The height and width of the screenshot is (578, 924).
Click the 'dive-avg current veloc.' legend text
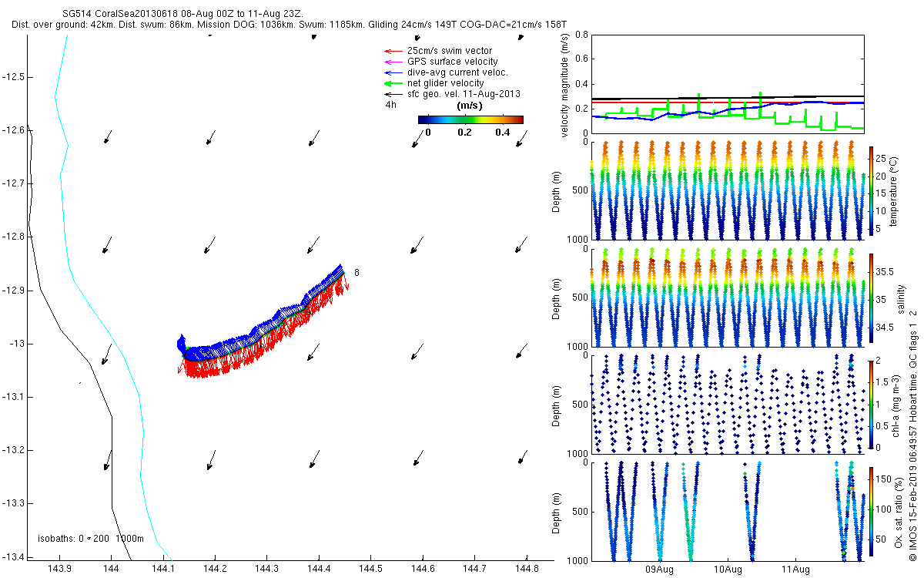click(458, 72)
